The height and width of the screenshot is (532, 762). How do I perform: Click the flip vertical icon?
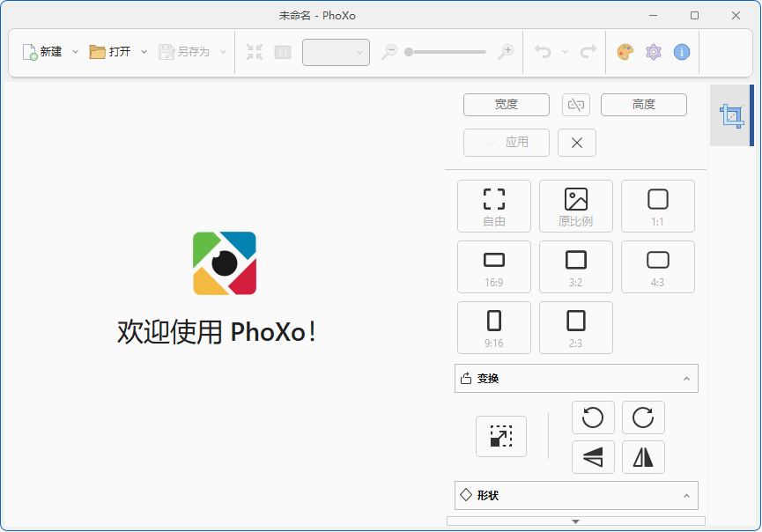point(593,457)
